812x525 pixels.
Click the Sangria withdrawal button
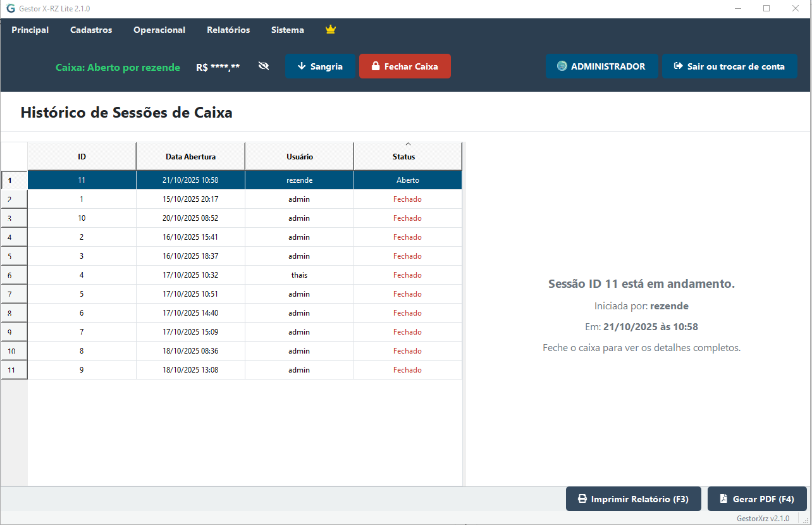point(320,66)
